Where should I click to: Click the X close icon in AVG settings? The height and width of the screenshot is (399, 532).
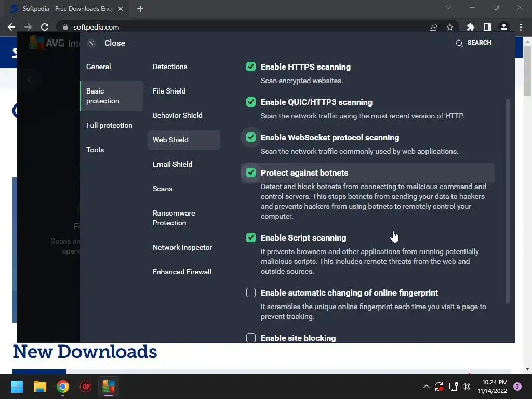[x=91, y=43]
